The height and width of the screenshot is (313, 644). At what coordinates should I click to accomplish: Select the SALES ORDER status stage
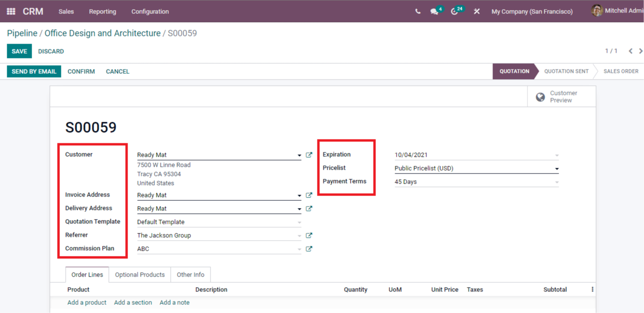[621, 71]
